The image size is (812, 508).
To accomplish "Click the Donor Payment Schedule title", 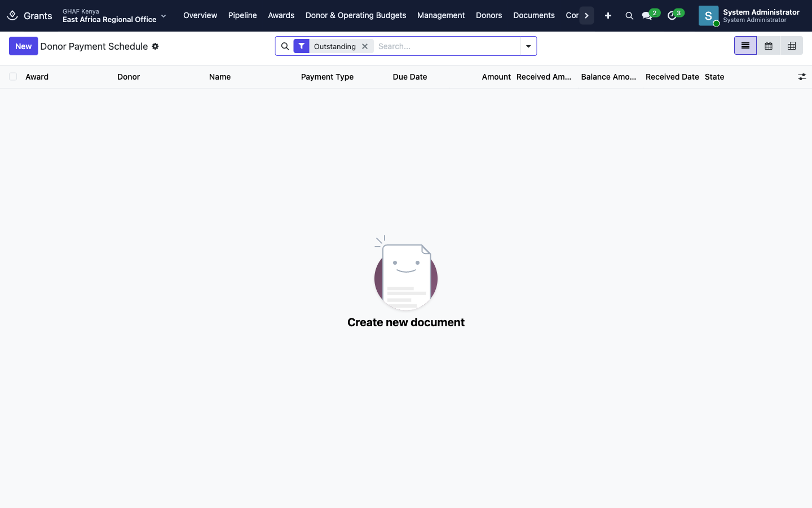I will 94,46.
